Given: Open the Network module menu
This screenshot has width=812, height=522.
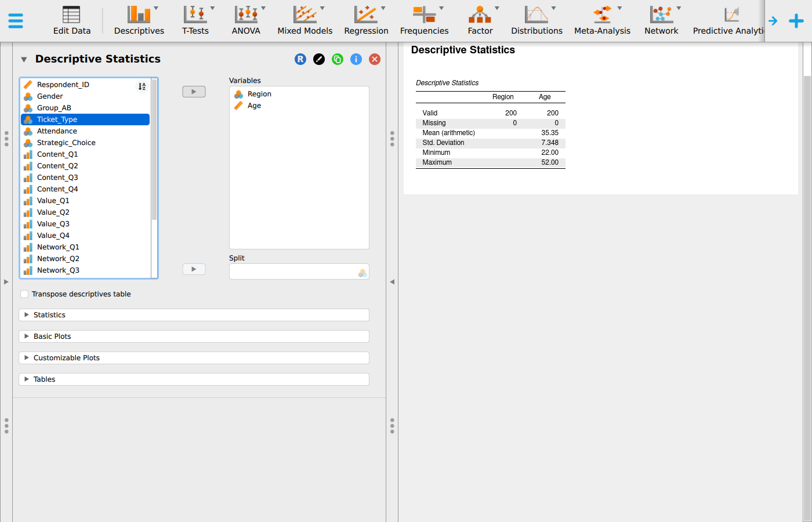Looking at the screenshot, I should (x=661, y=21).
